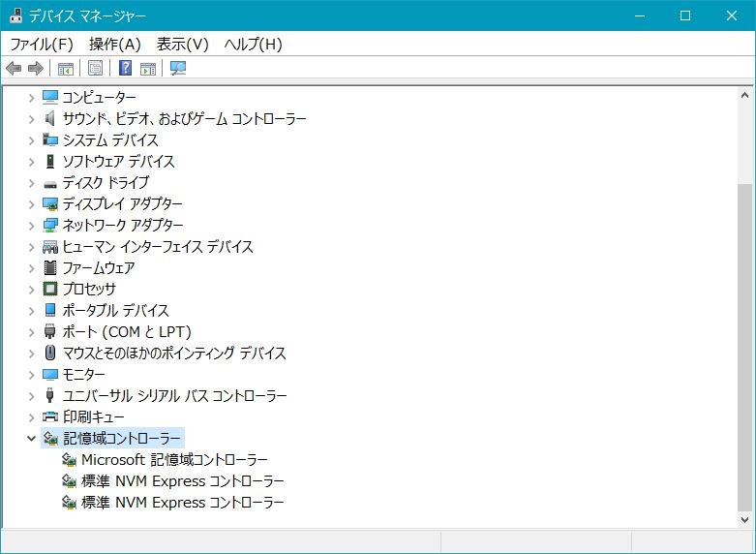
Task: Expand the プロセッサ node
Action: point(31,290)
